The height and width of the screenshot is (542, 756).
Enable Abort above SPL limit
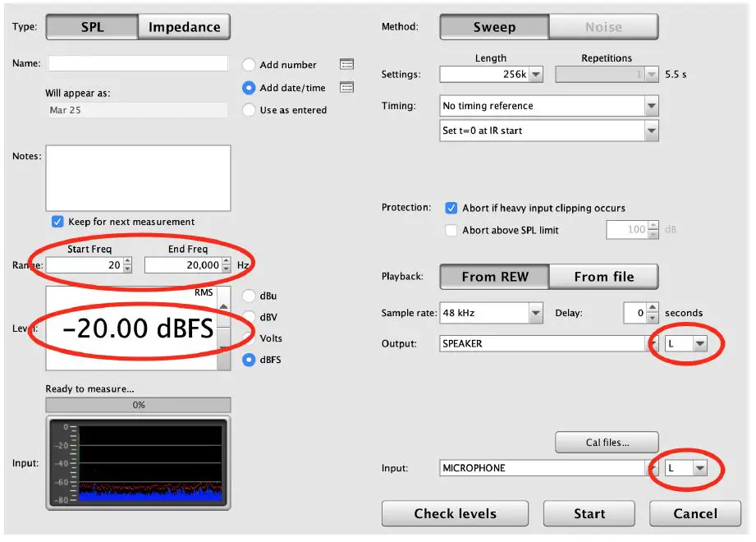pyautogui.click(x=451, y=230)
